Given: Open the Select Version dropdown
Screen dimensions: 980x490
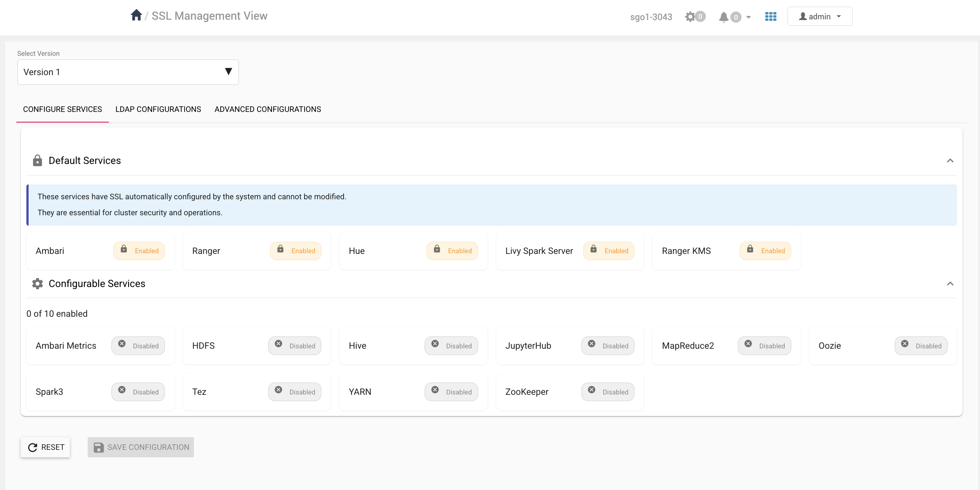Looking at the screenshot, I should [x=128, y=72].
